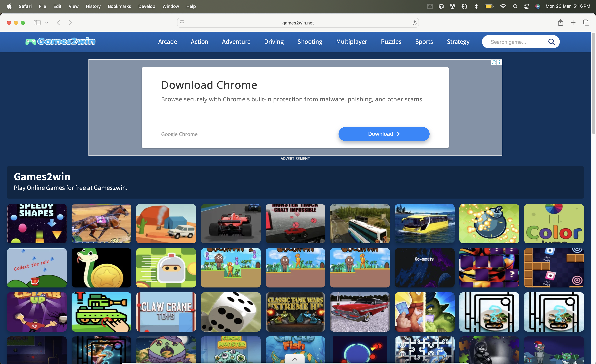Click the ad info icon

coord(494,62)
